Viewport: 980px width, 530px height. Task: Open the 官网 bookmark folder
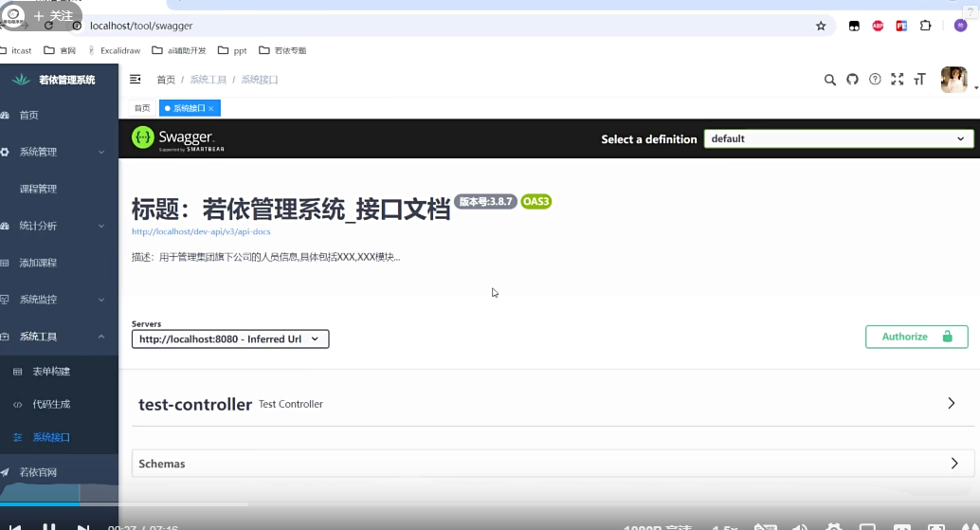[x=60, y=50]
